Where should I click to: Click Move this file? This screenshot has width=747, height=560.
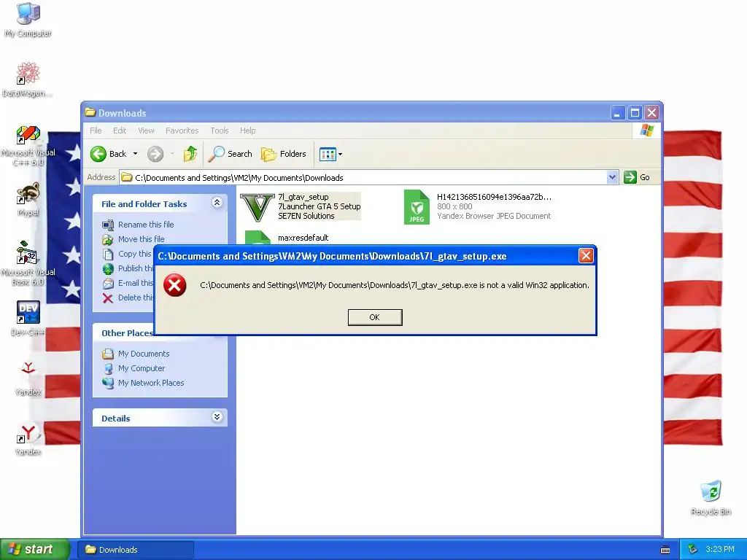[141, 239]
